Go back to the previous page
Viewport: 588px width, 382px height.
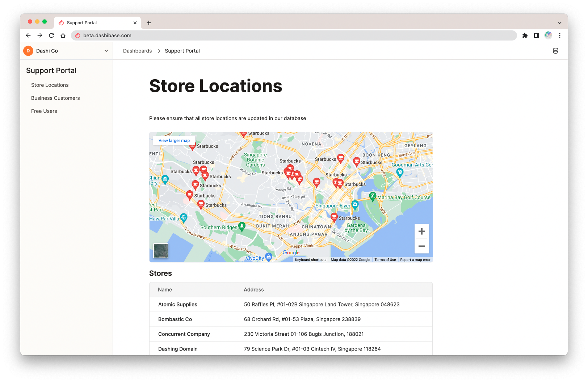[x=28, y=35]
